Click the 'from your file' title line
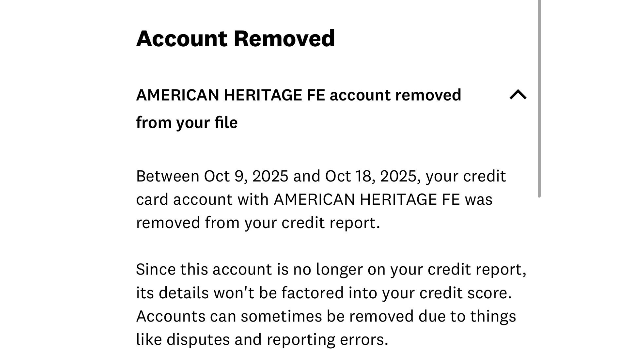Viewport: 644px width, 362px height. pyautogui.click(x=186, y=123)
